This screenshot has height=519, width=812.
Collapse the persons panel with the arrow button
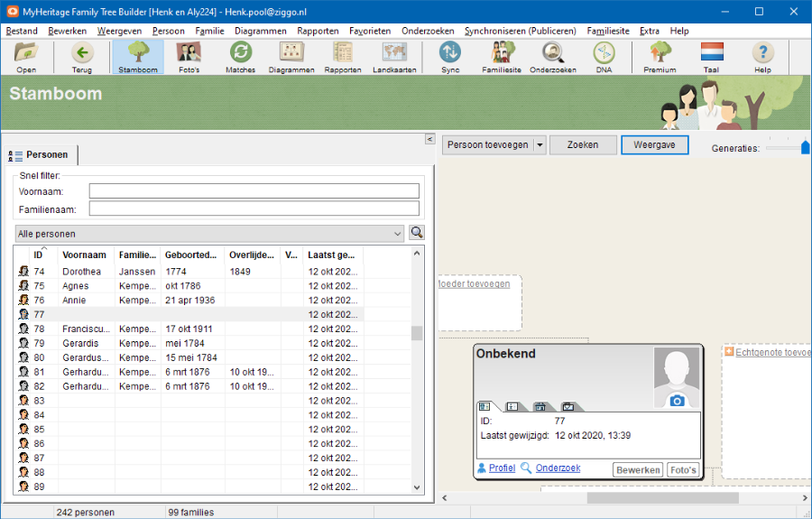click(x=430, y=139)
